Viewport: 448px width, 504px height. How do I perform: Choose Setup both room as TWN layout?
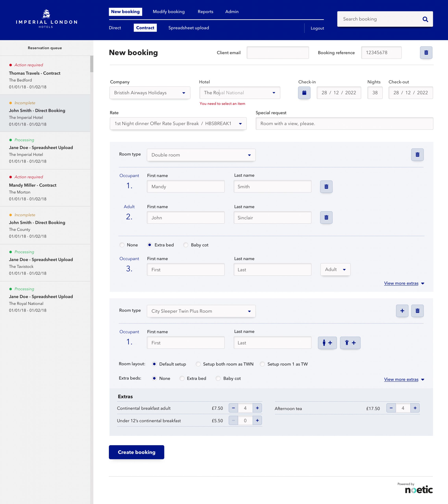click(198, 364)
